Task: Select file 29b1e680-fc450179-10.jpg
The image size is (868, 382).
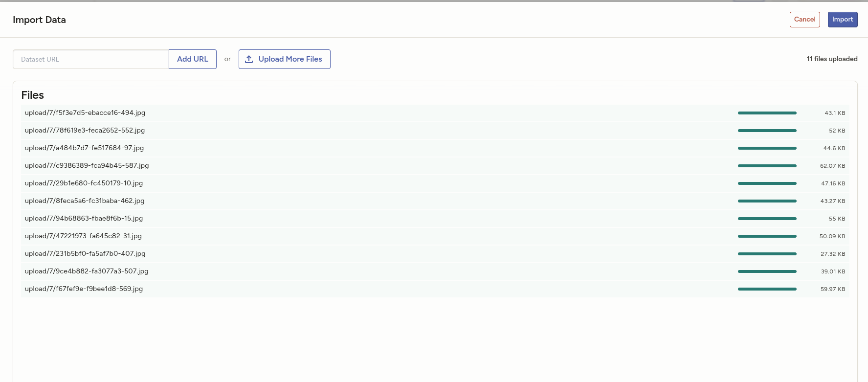Action: tap(84, 183)
